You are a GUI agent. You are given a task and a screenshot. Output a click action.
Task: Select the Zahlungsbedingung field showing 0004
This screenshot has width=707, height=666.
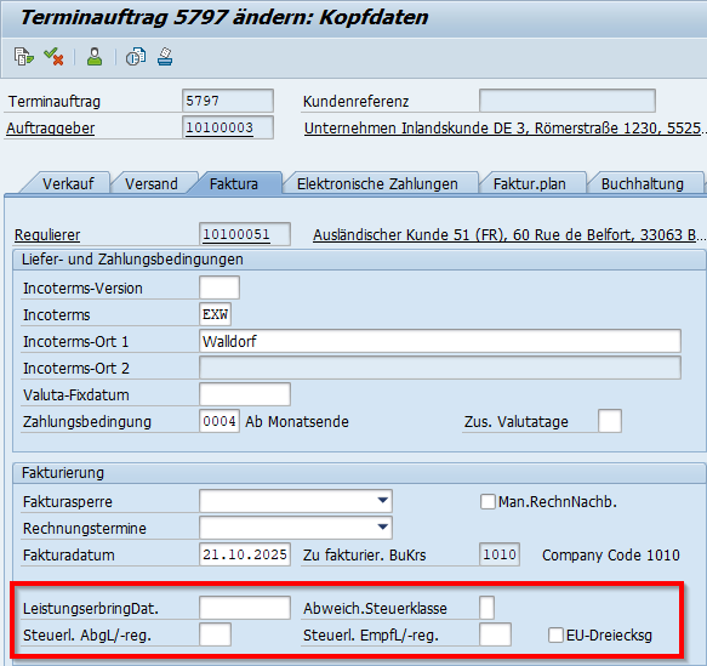[x=219, y=421]
